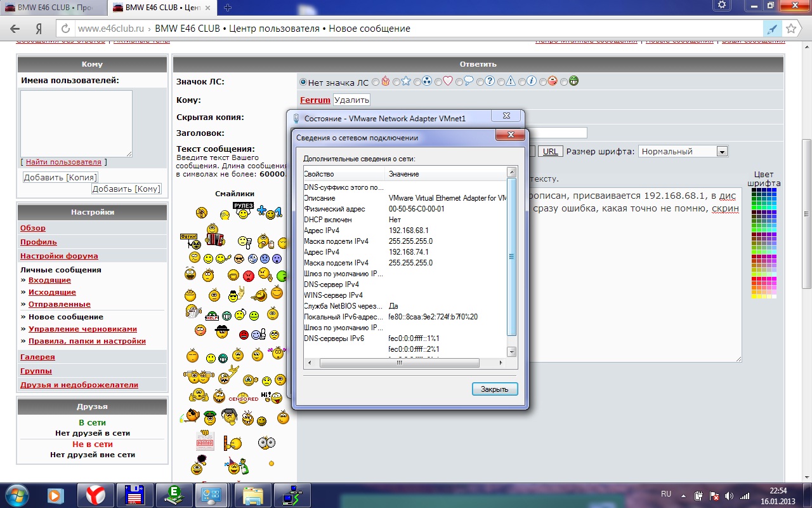
Task: Click the volume icon in system tray
Action: 729,495
